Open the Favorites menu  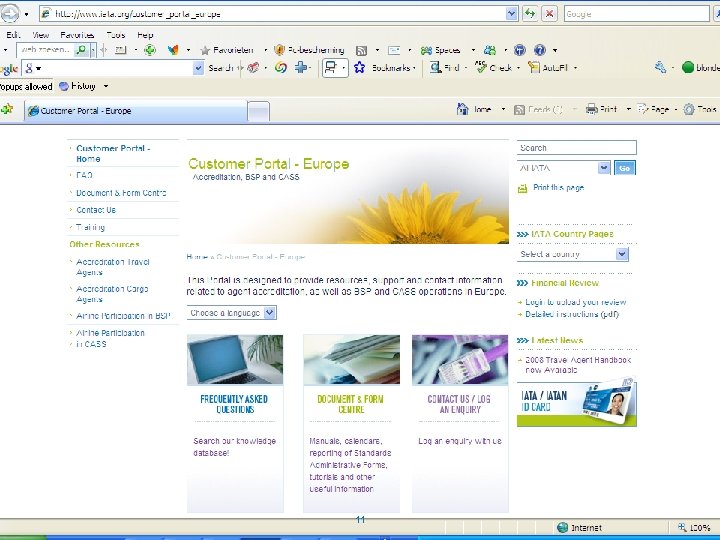coord(77,35)
